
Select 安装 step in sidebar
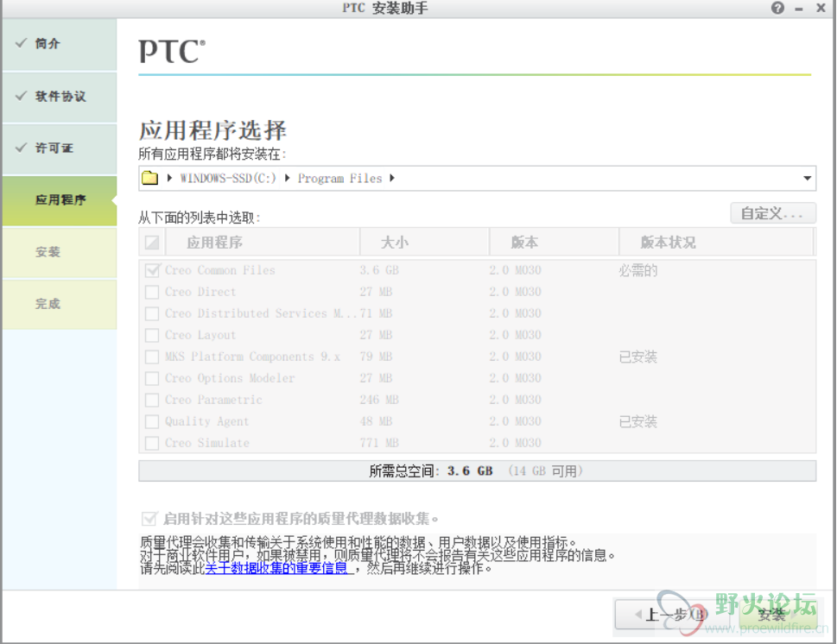coord(60,252)
